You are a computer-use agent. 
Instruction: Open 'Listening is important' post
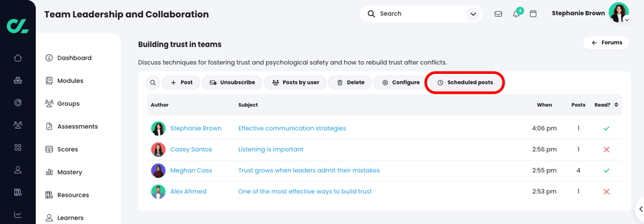pyautogui.click(x=271, y=150)
